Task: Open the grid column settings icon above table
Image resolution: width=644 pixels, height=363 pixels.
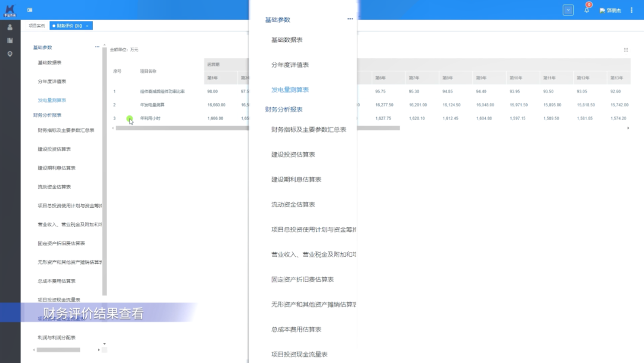Action: pos(626,50)
